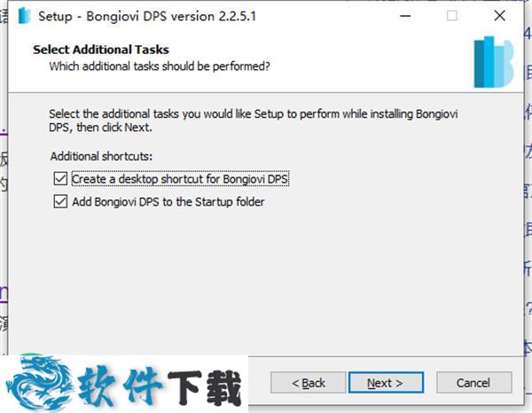Click 'Which additional tasks should be performed?' subtitle
532x413 pixels.
coord(160,66)
